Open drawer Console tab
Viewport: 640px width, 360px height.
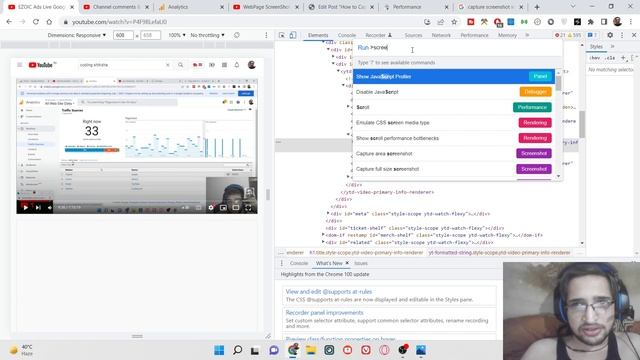coord(299,263)
